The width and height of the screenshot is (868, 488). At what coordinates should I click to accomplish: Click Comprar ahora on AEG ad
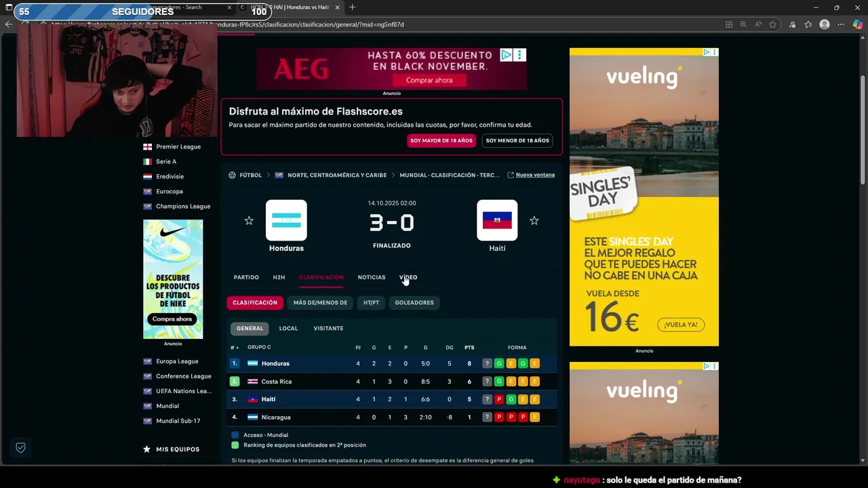pos(429,80)
